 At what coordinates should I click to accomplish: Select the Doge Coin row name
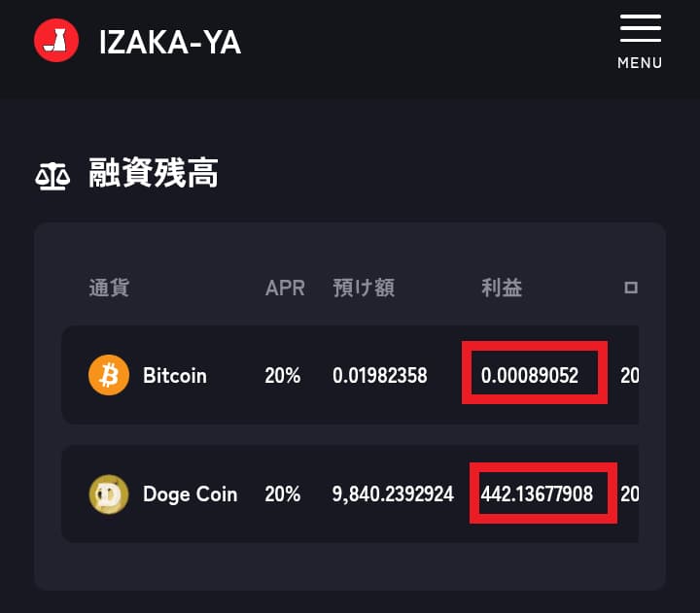190,494
